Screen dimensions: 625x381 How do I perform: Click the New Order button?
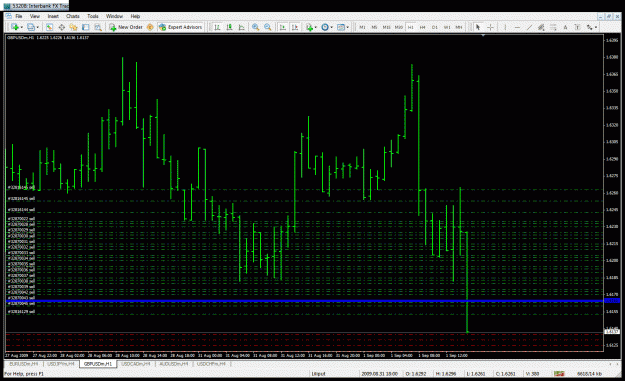pos(126,27)
